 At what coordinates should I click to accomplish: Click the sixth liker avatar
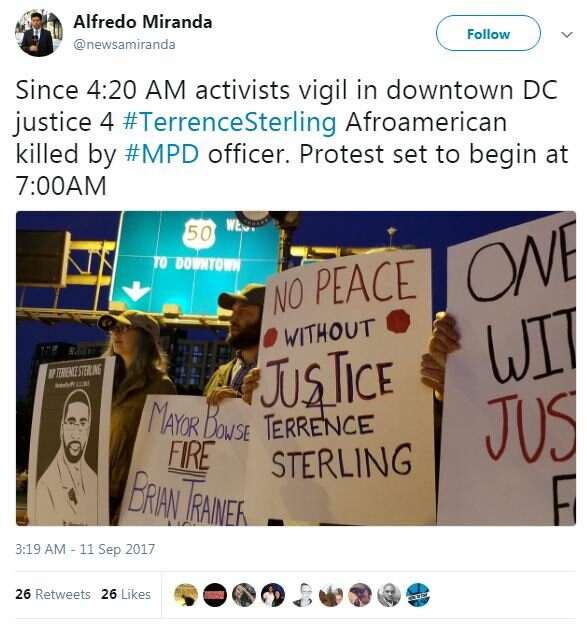point(331,595)
